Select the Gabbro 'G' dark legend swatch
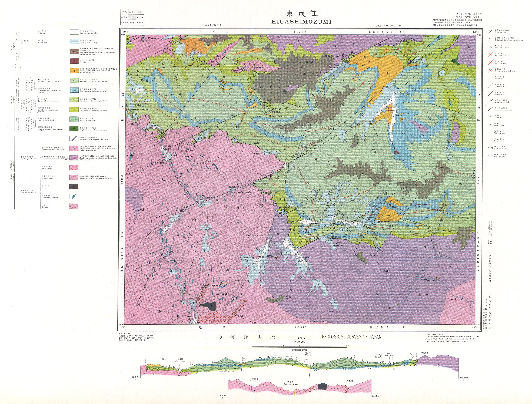Screen dimensions: 532x404 74,187
